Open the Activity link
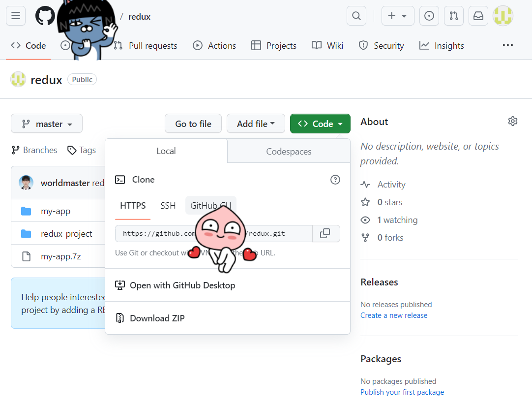Image resolution: width=532 pixels, height=407 pixels. (x=383, y=185)
